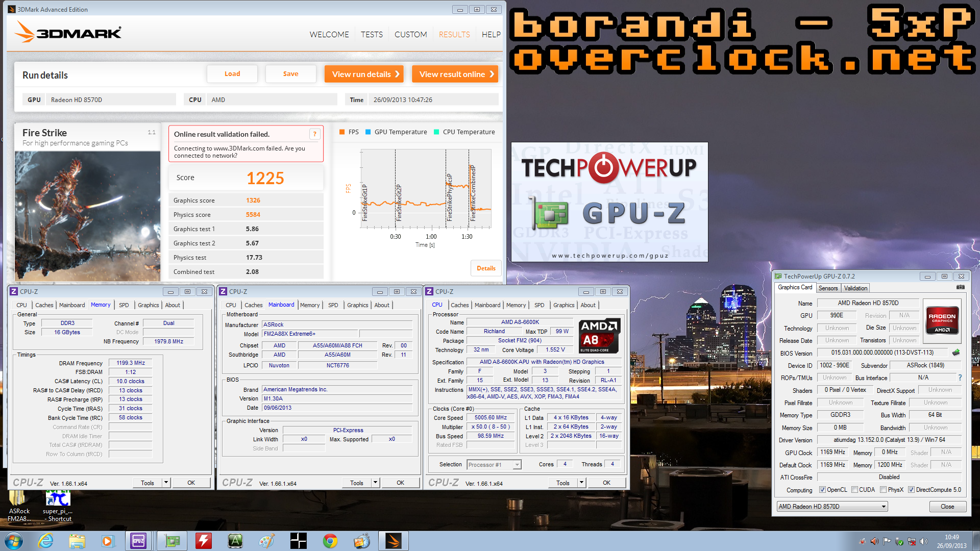Open the black-white cross taskbar icon
Screen dimensions: 980x551
pos(298,541)
